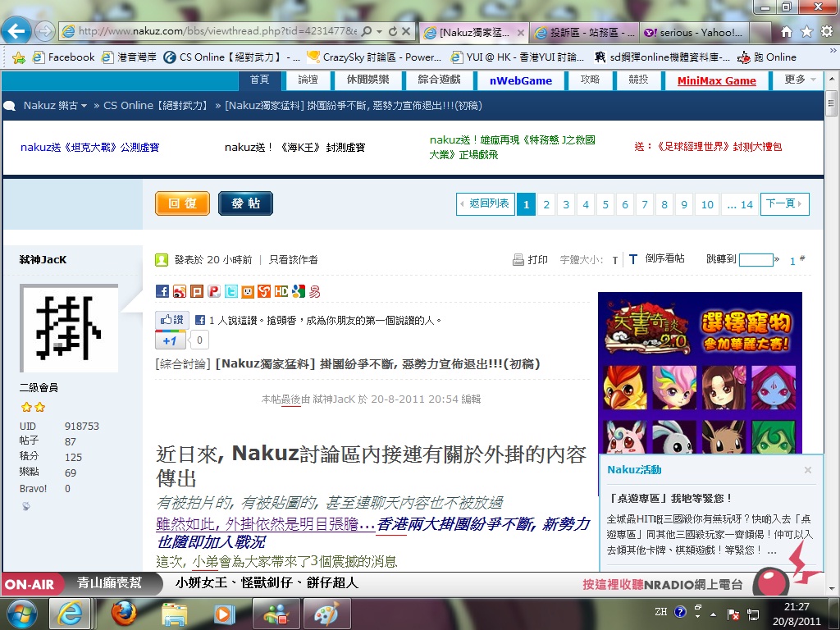This screenshot has width=840, height=630.
Task: Open the Facebook favorites bar bookmark
Action: click(63, 57)
